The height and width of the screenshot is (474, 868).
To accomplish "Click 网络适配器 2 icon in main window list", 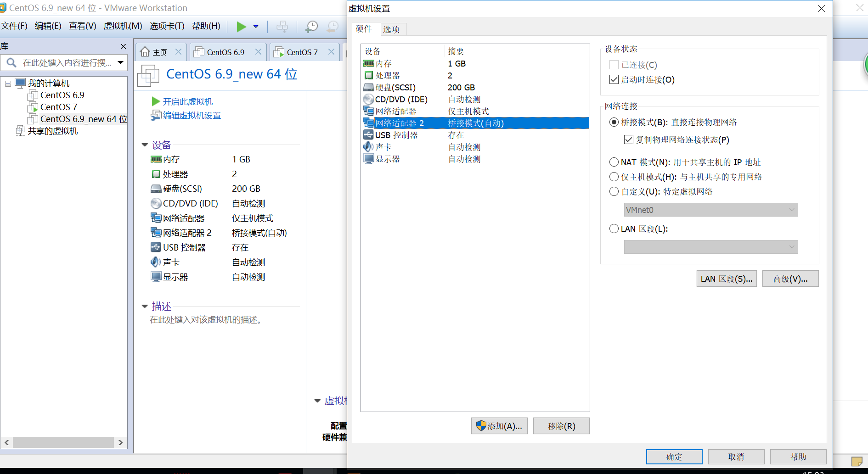I will point(156,233).
